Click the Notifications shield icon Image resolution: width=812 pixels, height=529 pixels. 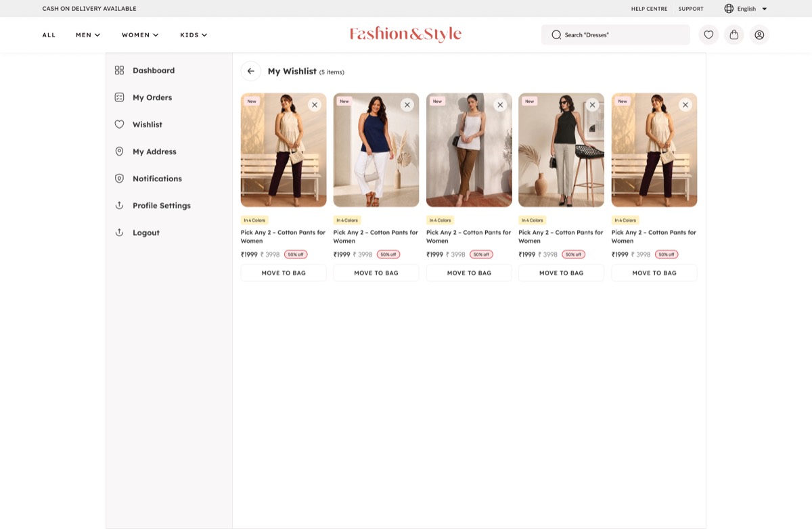(x=119, y=179)
